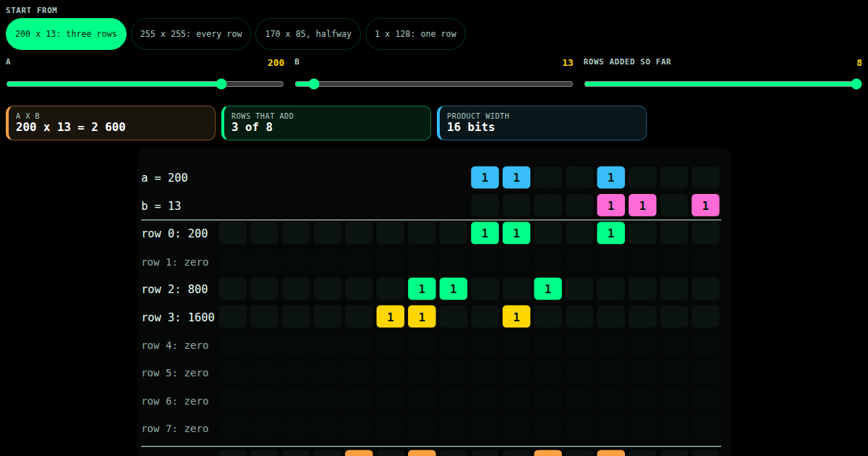Click the leftmost pink 1 bit in b = 13 row

tap(611, 206)
